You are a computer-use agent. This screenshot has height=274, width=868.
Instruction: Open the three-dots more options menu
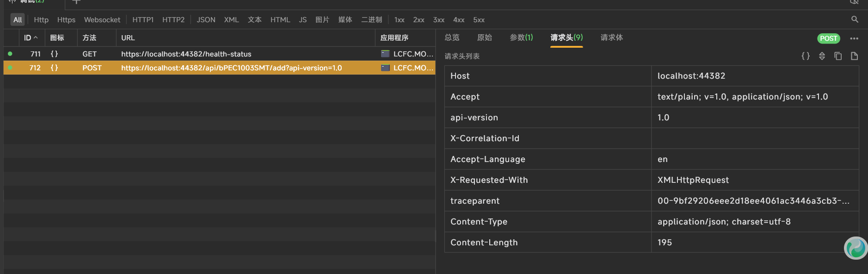[854, 38]
